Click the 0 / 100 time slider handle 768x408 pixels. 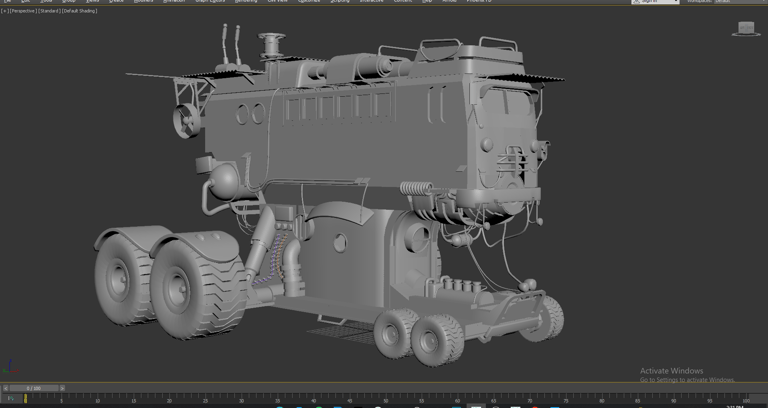pos(34,388)
